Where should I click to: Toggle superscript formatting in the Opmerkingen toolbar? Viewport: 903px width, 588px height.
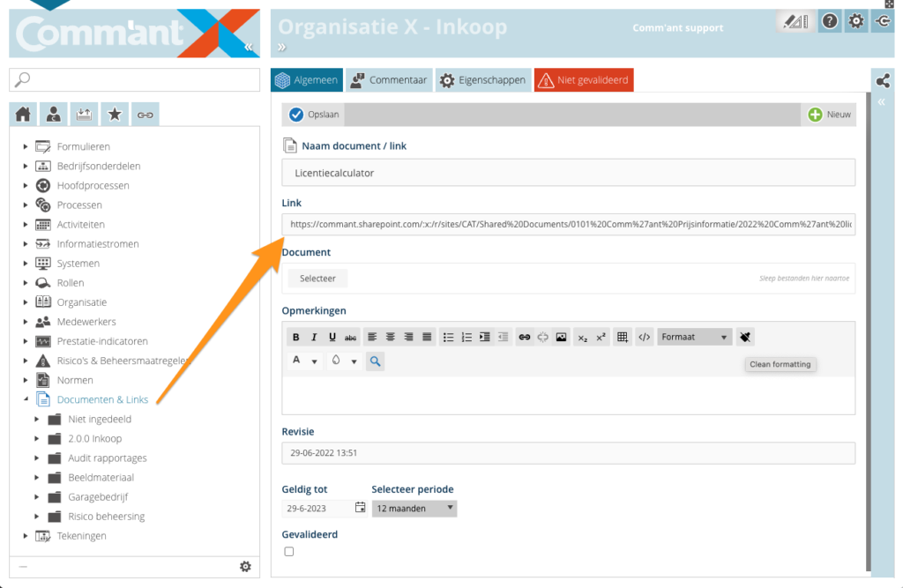pyautogui.click(x=601, y=337)
